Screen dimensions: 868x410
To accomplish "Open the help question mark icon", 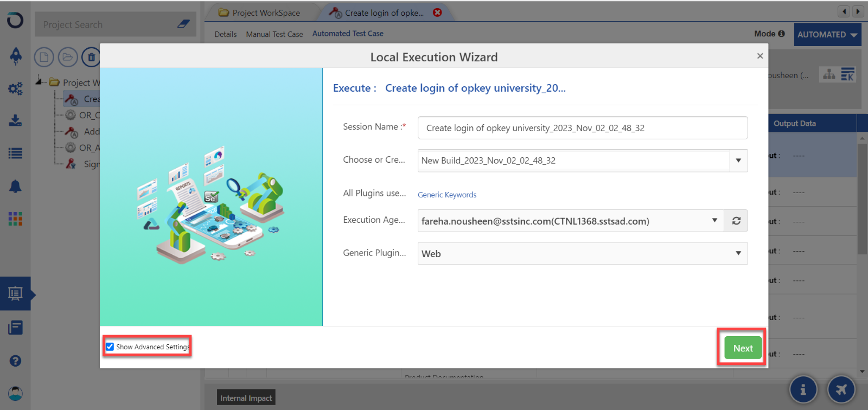I will 15,361.
